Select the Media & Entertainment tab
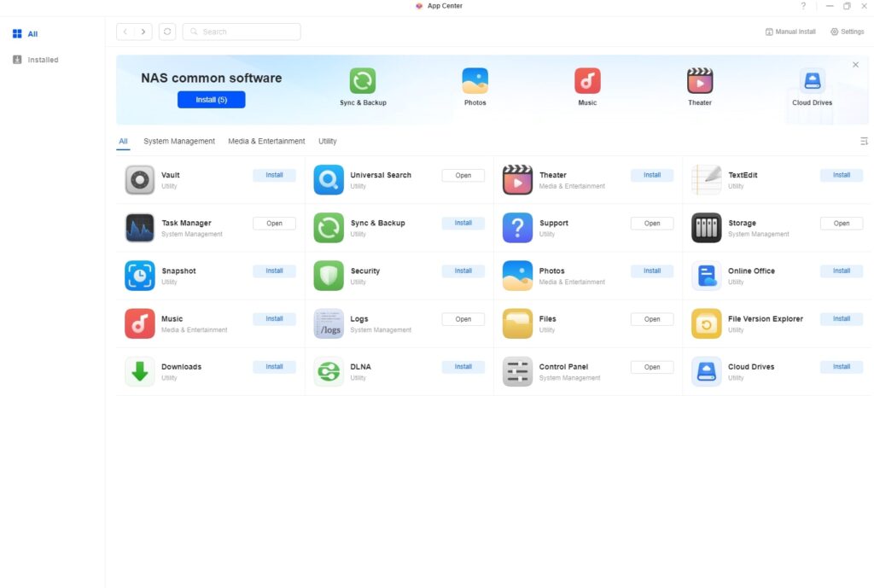The image size is (874, 588). coord(266,142)
